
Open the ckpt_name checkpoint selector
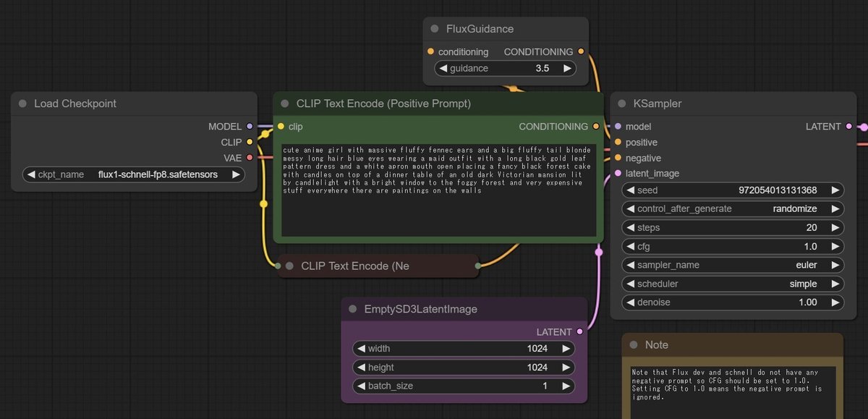pyautogui.click(x=133, y=174)
